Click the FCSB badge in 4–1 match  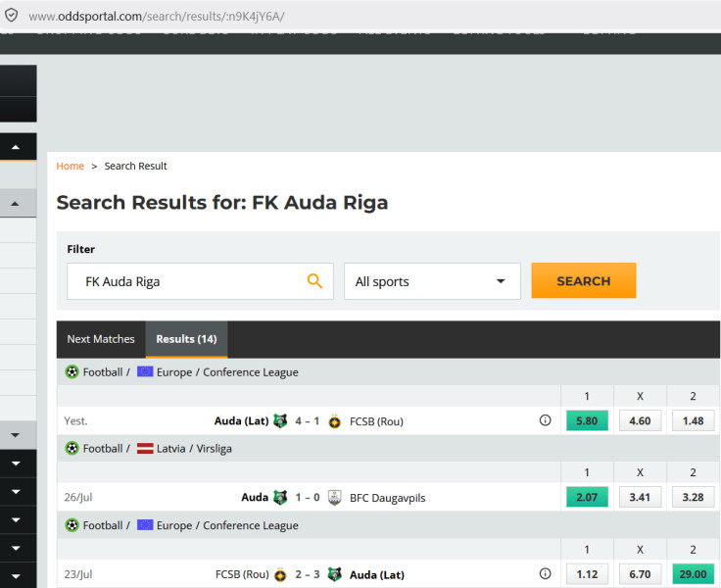pos(335,421)
